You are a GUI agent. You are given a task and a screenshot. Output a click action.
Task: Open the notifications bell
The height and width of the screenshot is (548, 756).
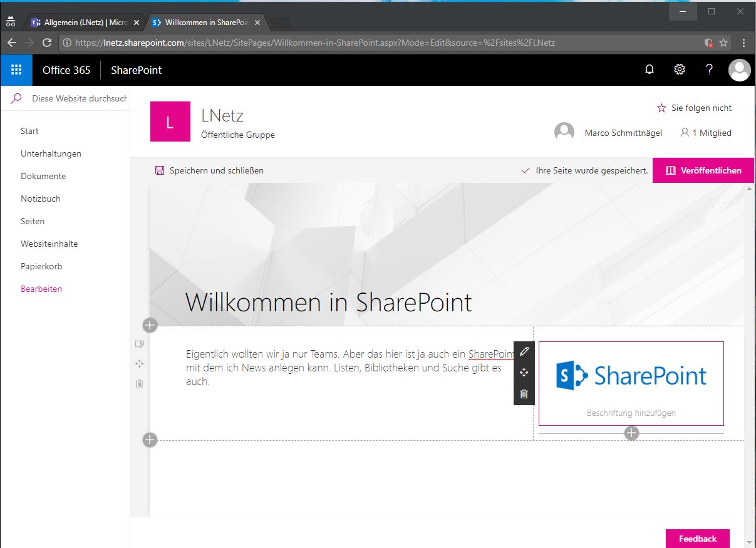tap(650, 70)
